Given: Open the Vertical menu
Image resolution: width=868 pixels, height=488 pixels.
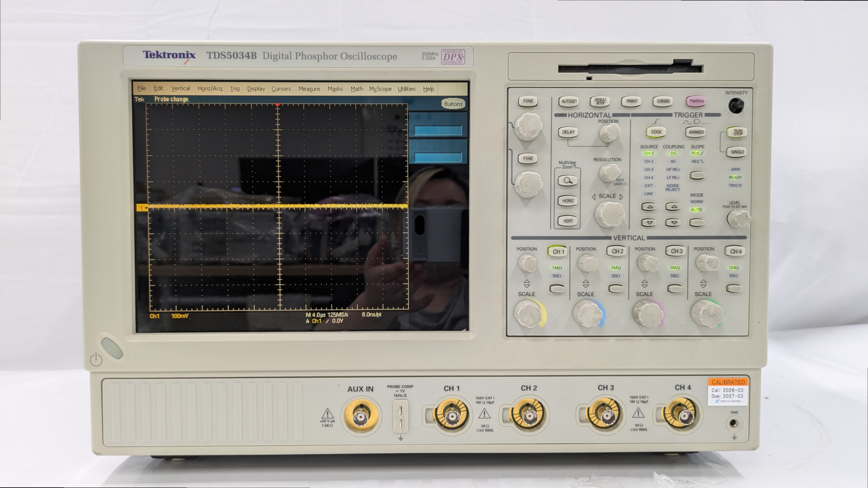Looking at the screenshot, I should click(180, 88).
